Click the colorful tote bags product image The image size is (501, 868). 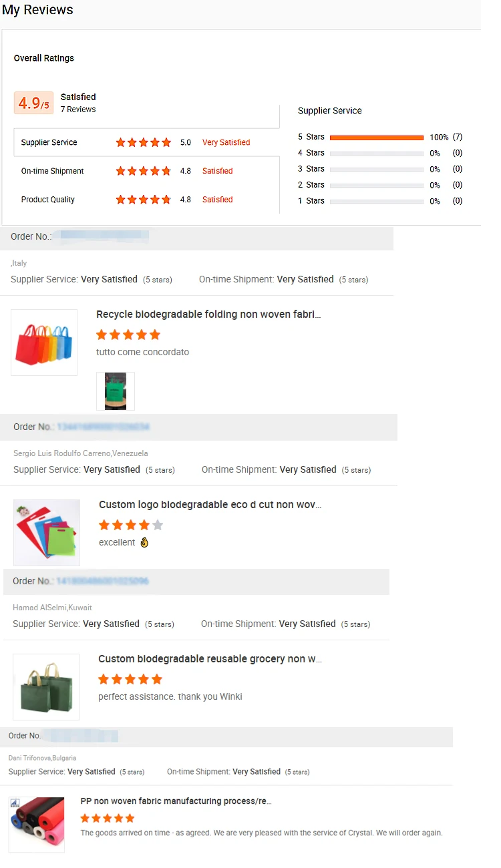click(x=44, y=343)
